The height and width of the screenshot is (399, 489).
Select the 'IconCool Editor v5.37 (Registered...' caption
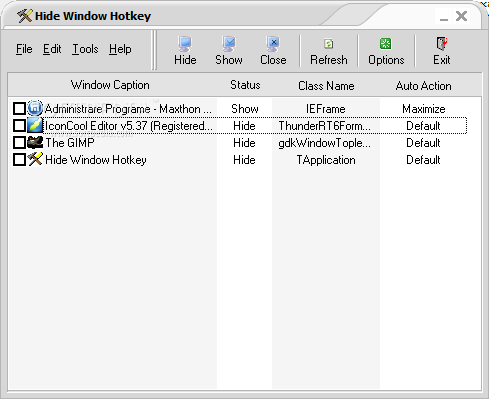click(x=128, y=126)
